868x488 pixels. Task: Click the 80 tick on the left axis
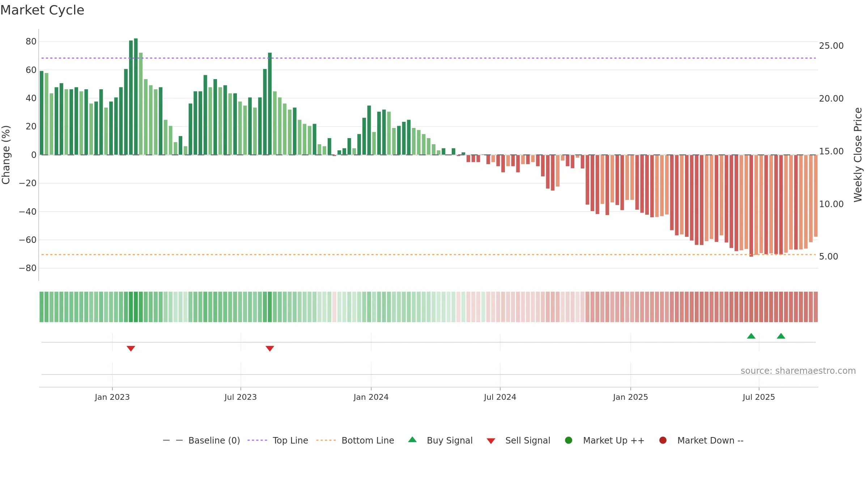(31, 42)
